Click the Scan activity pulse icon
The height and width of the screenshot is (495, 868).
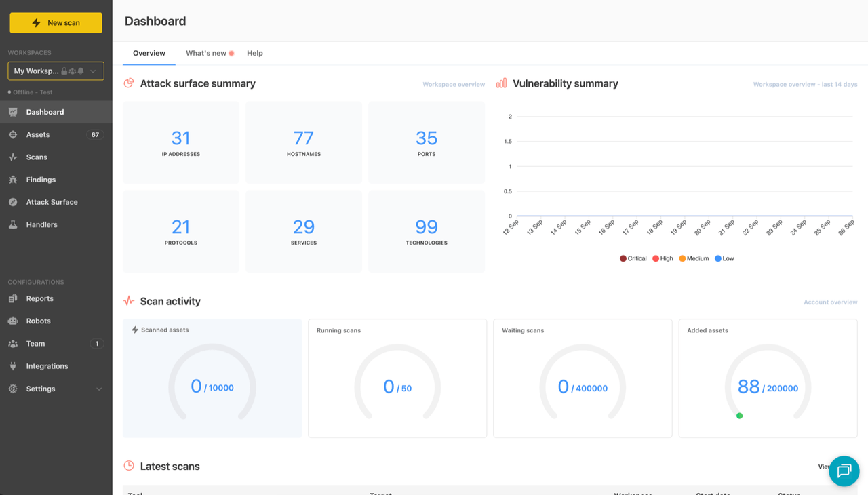tap(129, 301)
